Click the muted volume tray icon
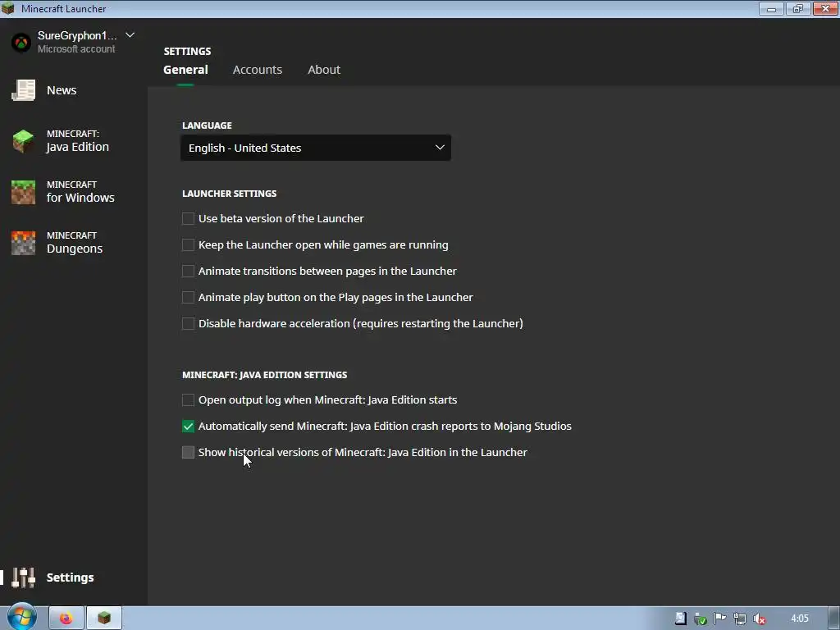 coord(759,619)
